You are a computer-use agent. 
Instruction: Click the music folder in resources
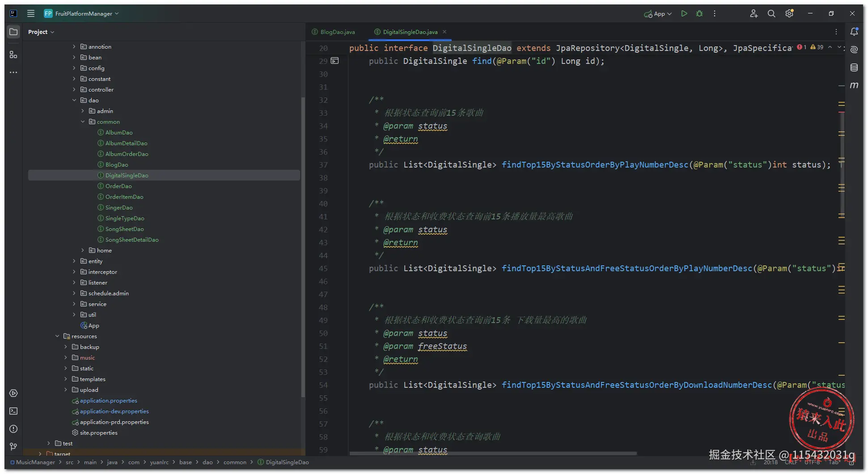pos(87,357)
